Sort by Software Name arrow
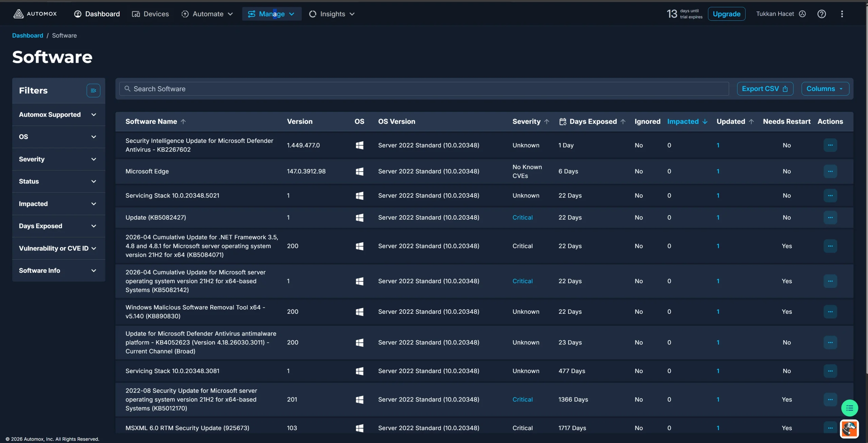868x443 pixels. coord(183,121)
